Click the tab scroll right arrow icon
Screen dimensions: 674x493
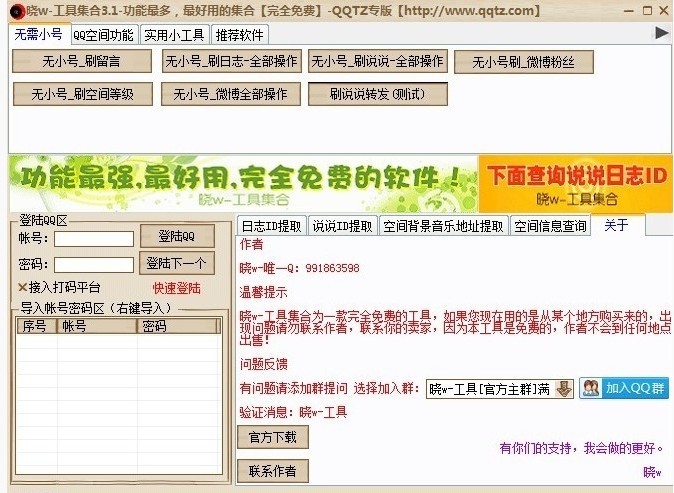[x=661, y=33]
